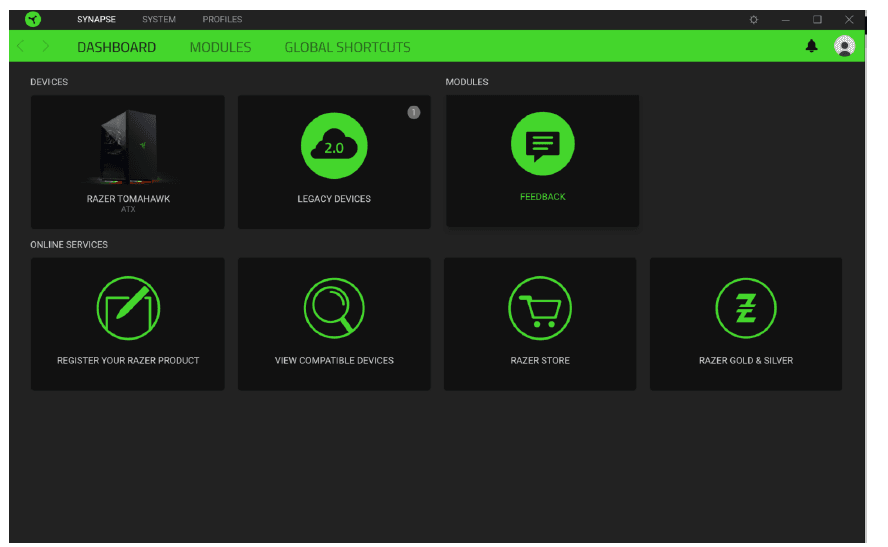Select the Dashboard tab
This screenshot has width=888, height=547.
(x=116, y=47)
